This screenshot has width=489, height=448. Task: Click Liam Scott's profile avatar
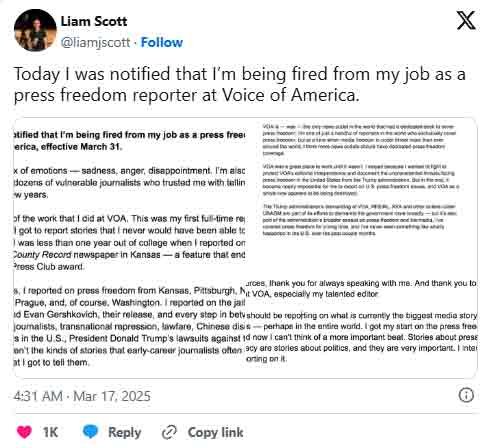click(35, 30)
